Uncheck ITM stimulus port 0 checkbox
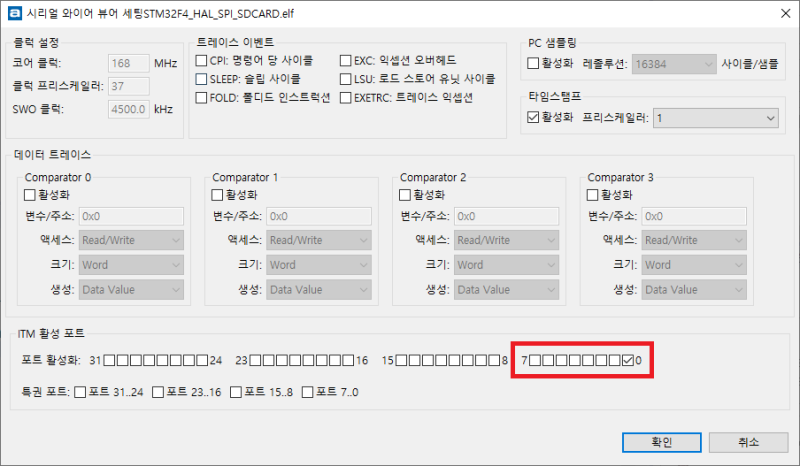800x466 pixels. [x=628, y=361]
